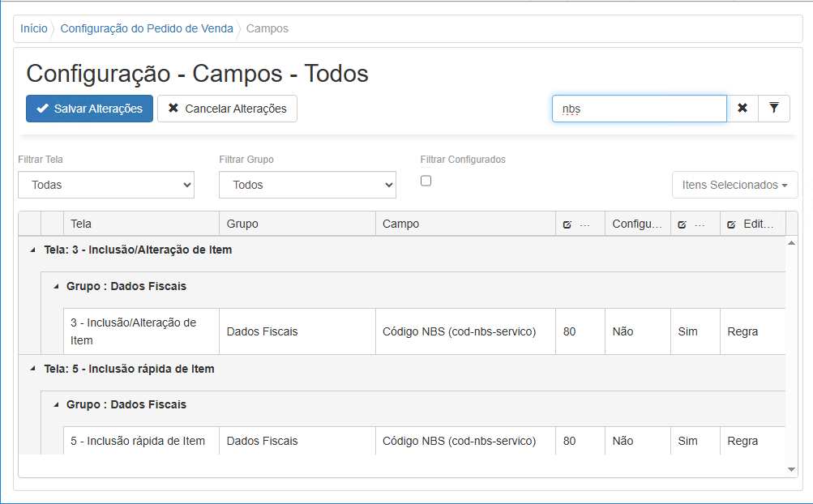Viewport: 813px width, 504px height.
Task: Open the advanced filter funnel icon
Action: [774, 109]
